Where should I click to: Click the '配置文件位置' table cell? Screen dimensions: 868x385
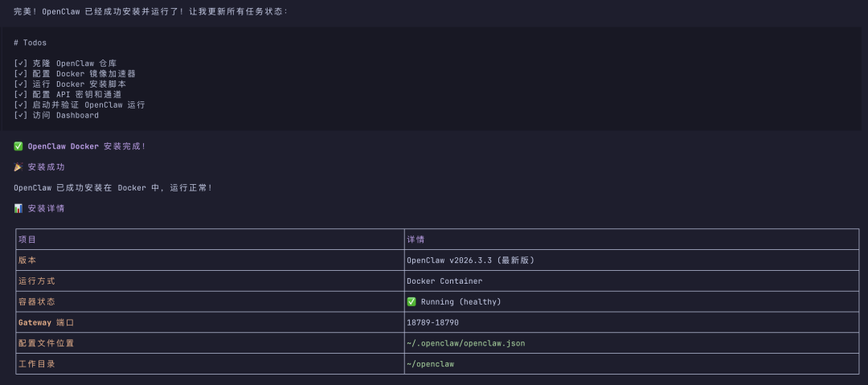pos(210,343)
